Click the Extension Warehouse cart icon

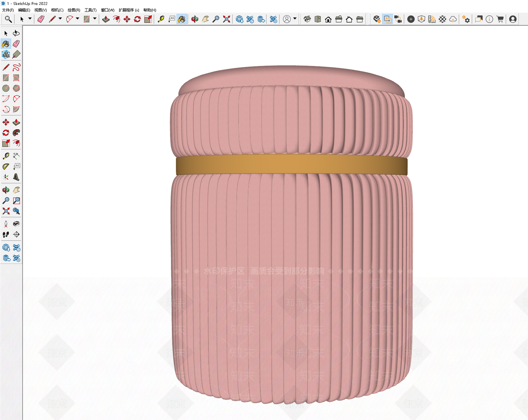click(x=500, y=19)
